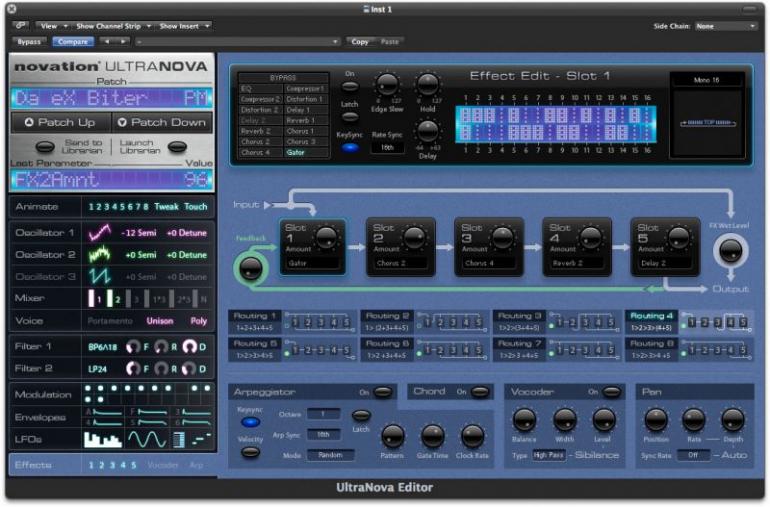The width and height of the screenshot is (770, 507).
Task: Click the LFO sine wave icon
Action: tap(146, 439)
